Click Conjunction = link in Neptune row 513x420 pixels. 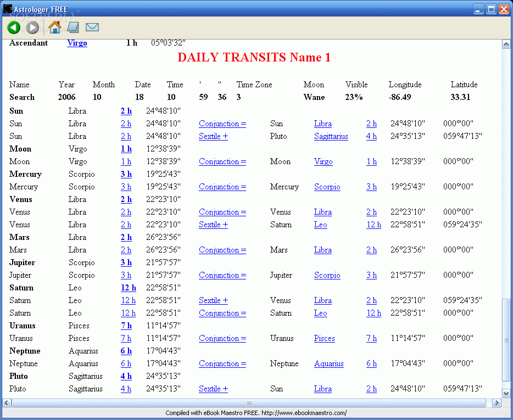(222, 363)
